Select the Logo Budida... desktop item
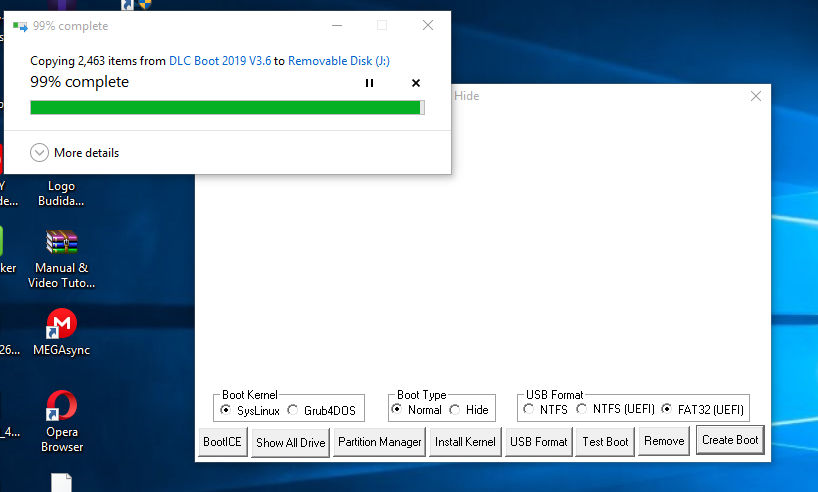 pos(61,193)
